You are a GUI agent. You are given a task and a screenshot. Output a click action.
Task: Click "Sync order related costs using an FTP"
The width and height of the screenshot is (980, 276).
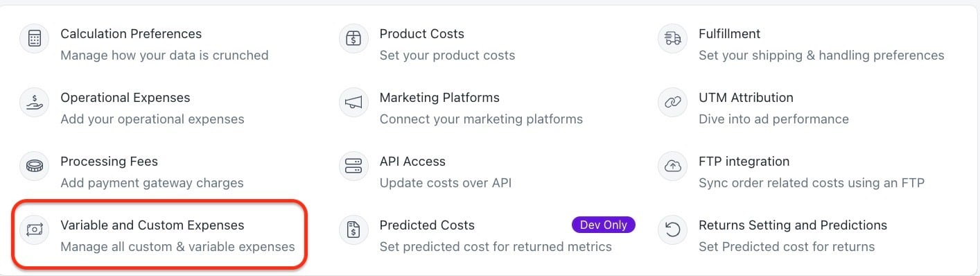(812, 183)
